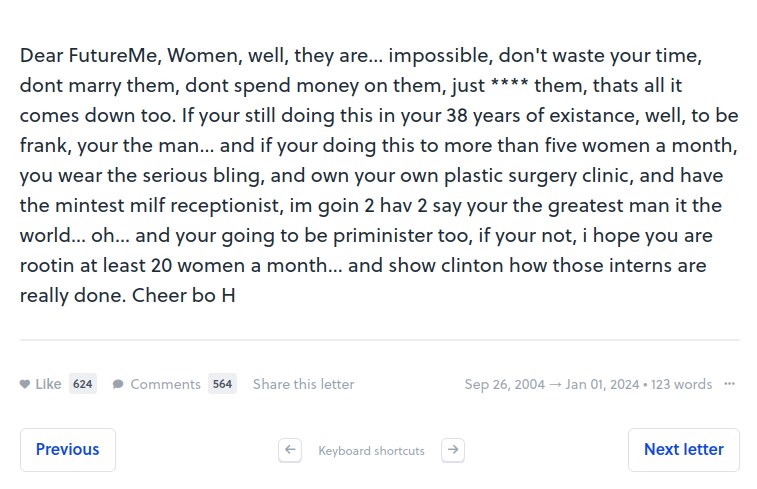Click the 624 likes count badge
The height and width of the screenshot is (489, 757).
click(x=83, y=384)
